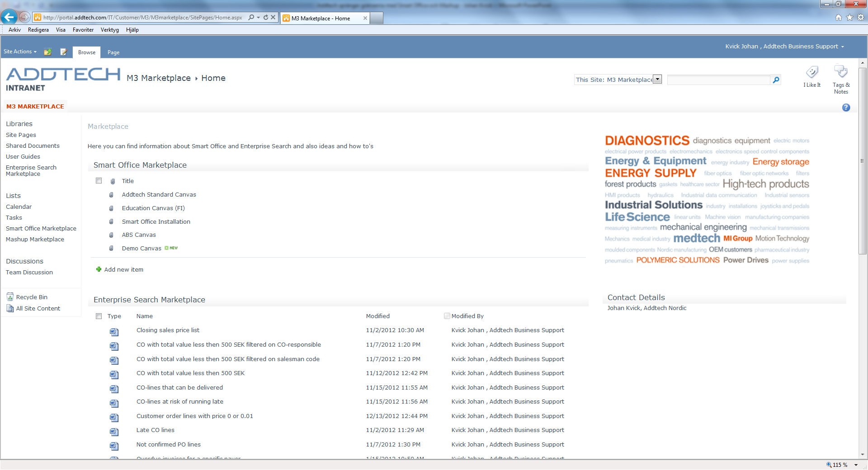Click the medtech tag in tag cloud

point(696,238)
